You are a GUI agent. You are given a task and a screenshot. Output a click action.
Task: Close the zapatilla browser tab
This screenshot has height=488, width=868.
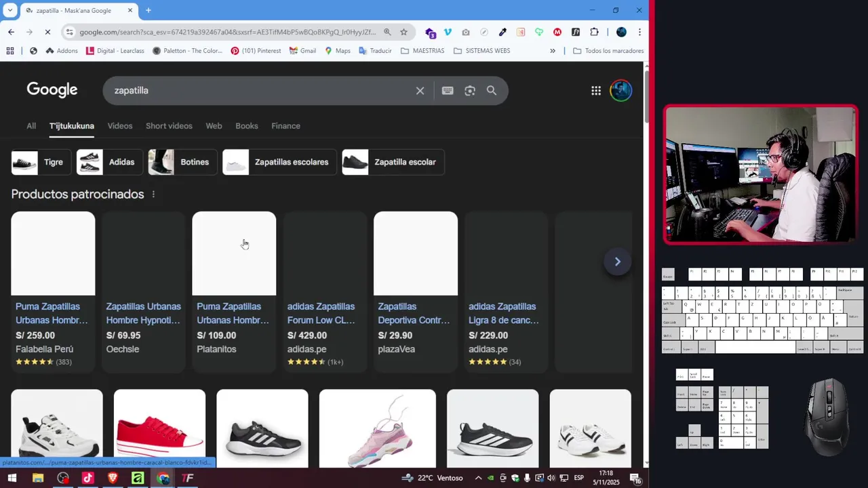click(x=130, y=11)
